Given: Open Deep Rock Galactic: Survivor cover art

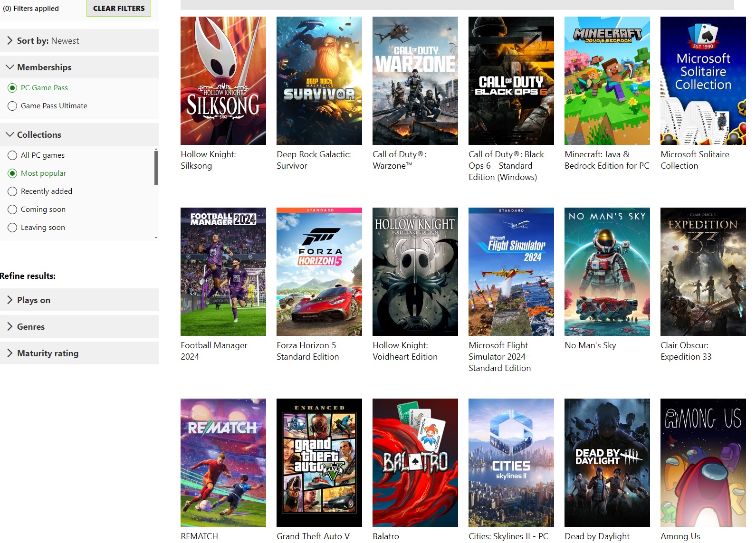Looking at the screenshot, I should [319, 81].
